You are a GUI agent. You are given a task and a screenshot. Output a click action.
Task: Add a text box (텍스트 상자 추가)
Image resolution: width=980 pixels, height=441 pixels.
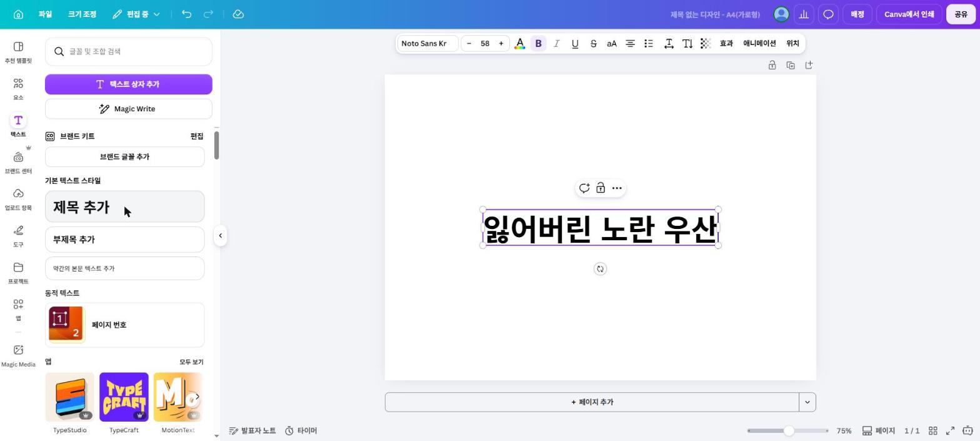tap(129, 84)
